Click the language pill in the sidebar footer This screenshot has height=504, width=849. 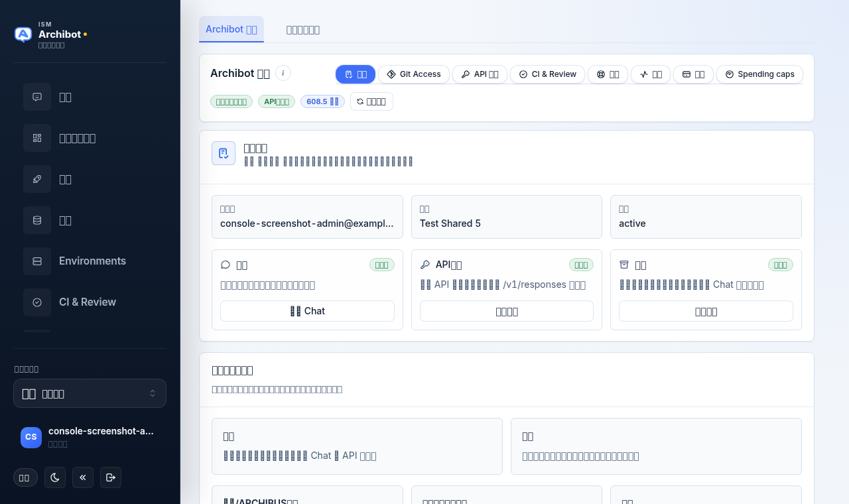[25, 477]
